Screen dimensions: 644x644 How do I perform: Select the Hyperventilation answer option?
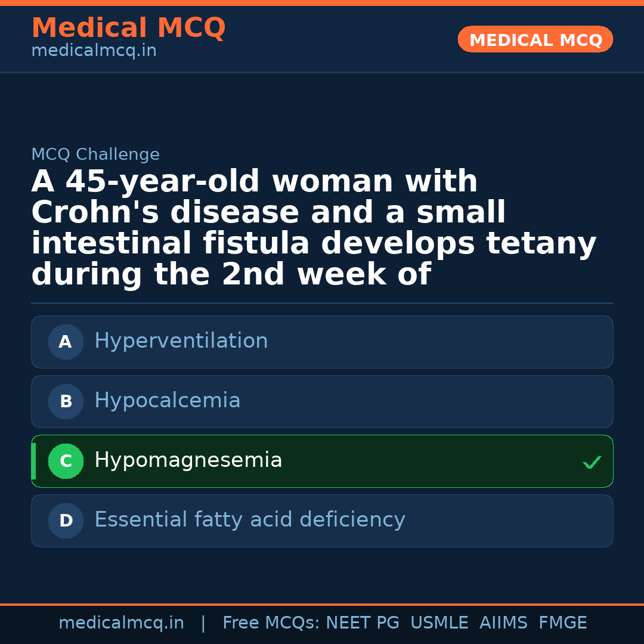tap(181, 341)
